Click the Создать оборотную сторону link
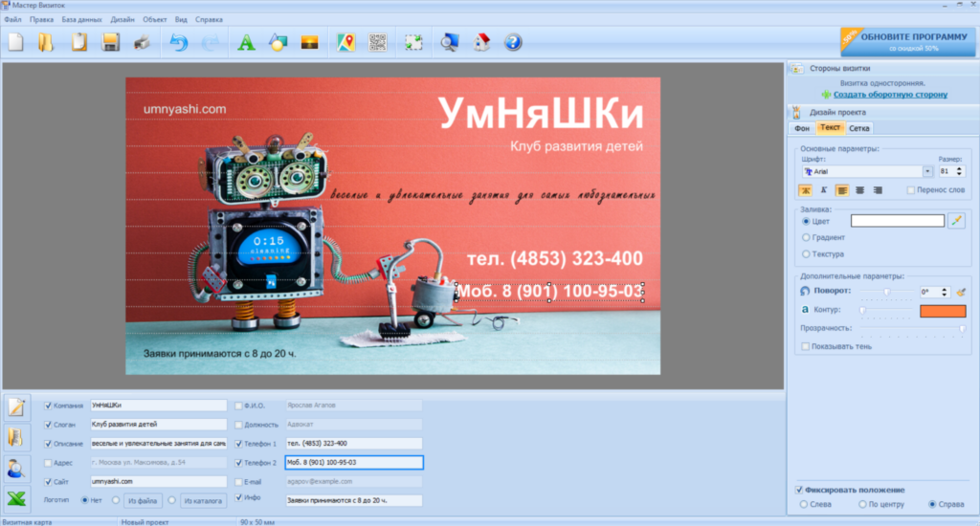Viewport: 980px width, 526px height. [x=890, y=95]
